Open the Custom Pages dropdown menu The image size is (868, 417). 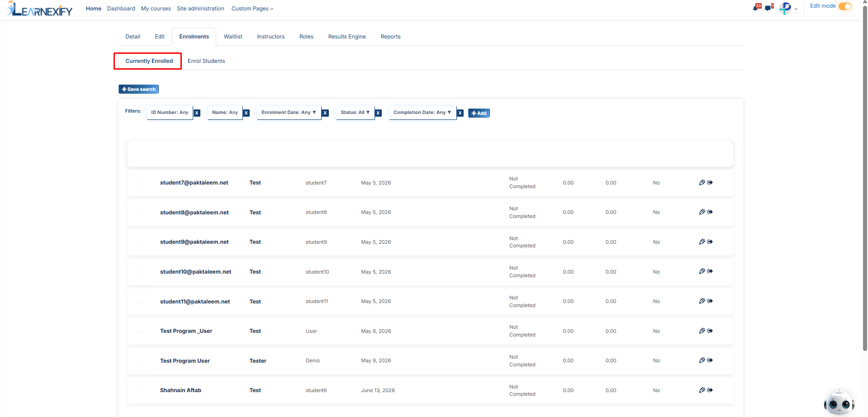pos(252,9)
